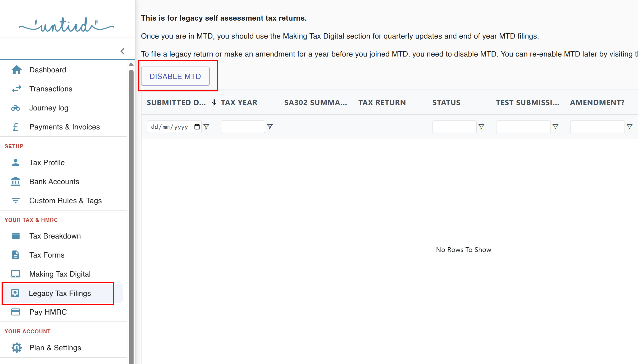The image size is (638, 364).
Task: Open Tax Breakdown menu item
Action: (x=55, y=236)
